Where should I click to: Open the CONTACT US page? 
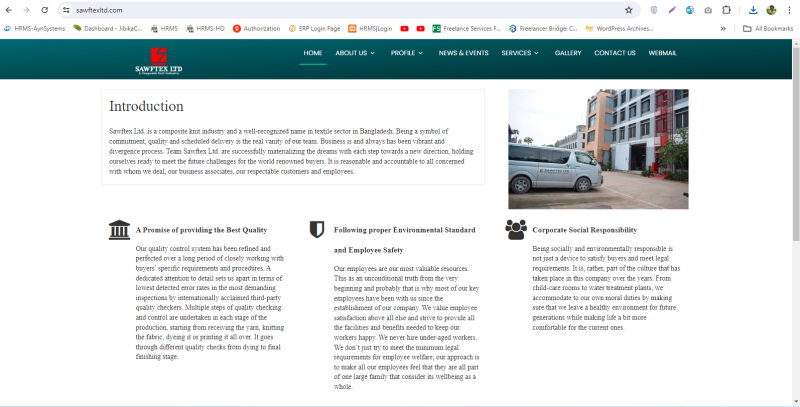click(x=615, y=53)
